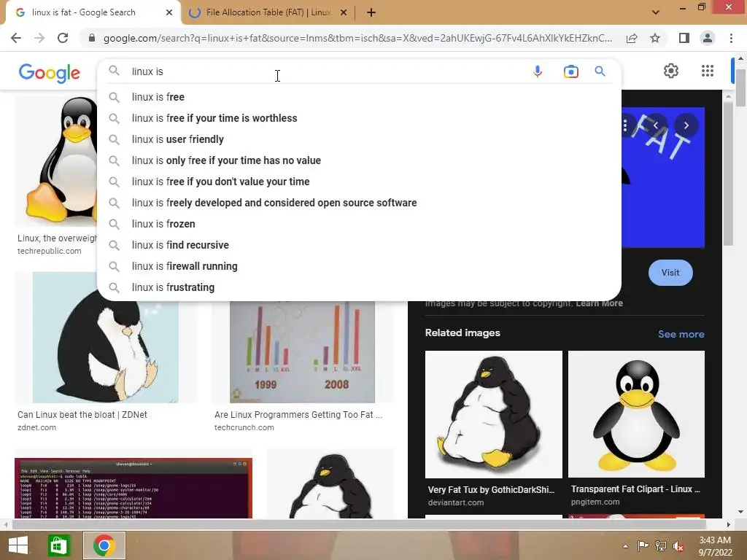Open the Chrome profile avatar
Viewport: 747px width, 560px height.
[x=708, y=38]
